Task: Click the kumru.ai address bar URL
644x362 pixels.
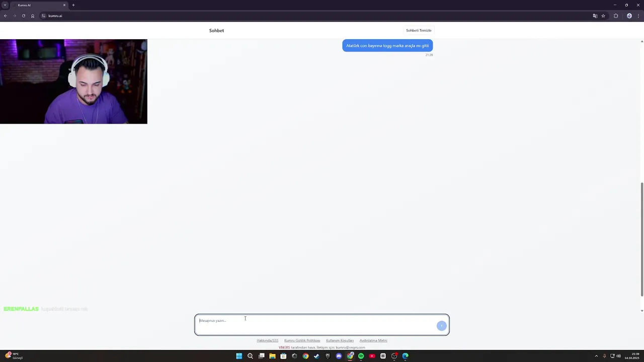Action: coord(55,16)
